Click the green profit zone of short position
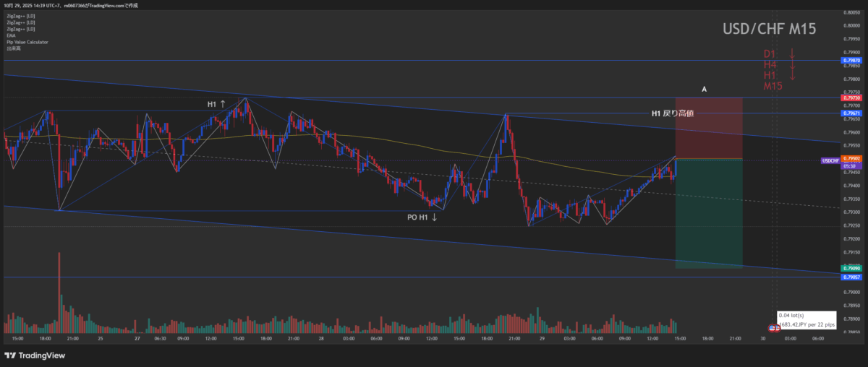 [708, 217]
